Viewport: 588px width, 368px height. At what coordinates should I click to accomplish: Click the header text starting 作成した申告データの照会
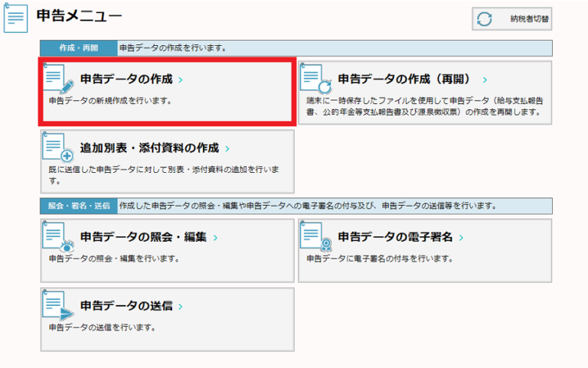coord(308,206)
